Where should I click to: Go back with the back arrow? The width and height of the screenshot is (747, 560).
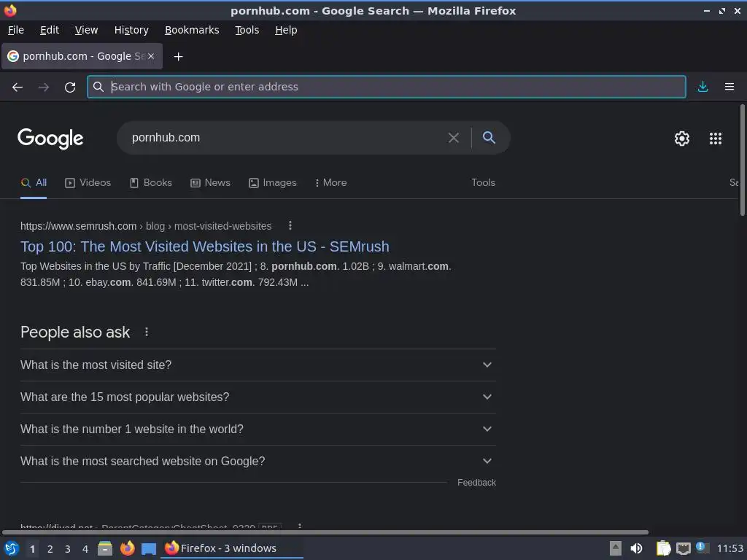pos(18,87)
